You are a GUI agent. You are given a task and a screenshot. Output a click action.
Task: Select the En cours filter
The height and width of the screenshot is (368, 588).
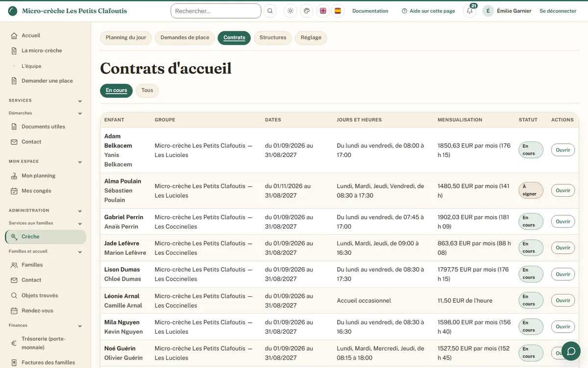[116, 90]
